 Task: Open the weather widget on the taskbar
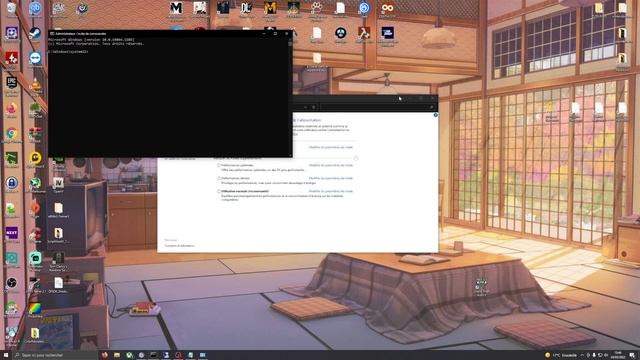560,355
